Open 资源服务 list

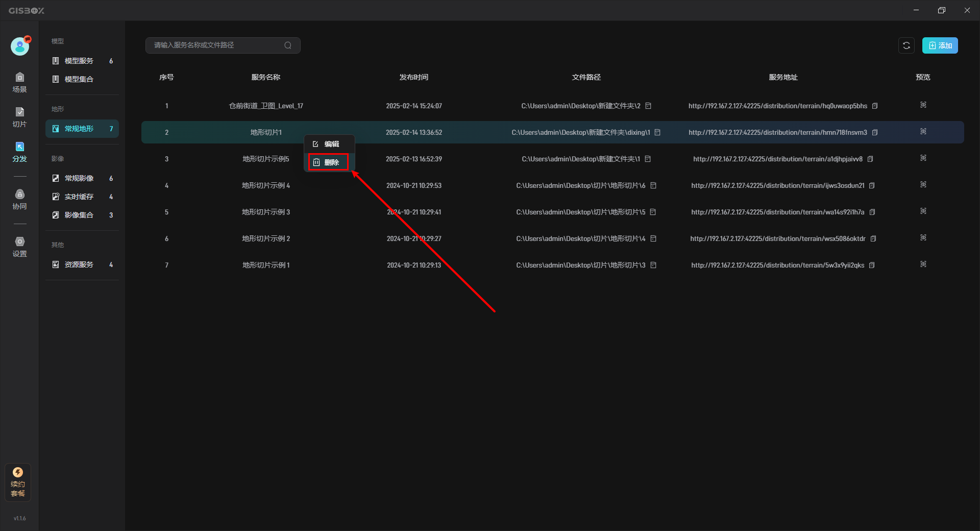[82, 264]
